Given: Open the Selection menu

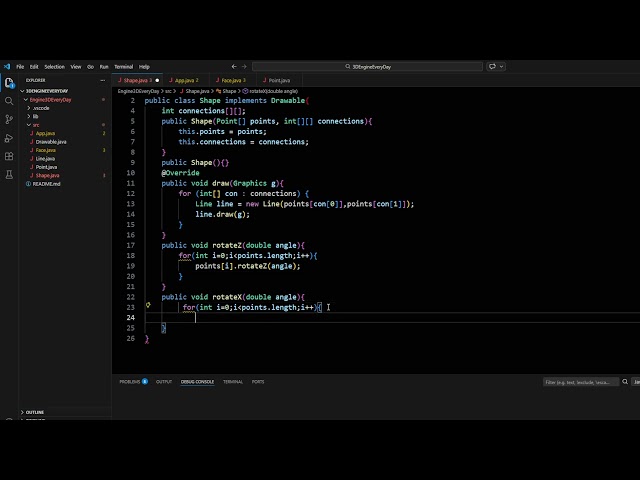Looking at the screenshot, I should [54, 67].
